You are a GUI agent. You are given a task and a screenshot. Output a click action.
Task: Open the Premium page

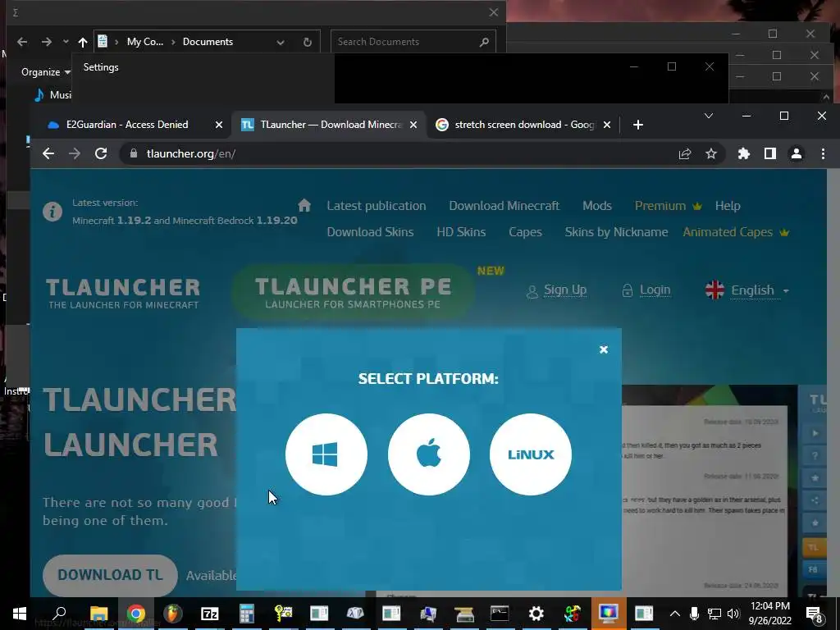pos(668,206)
